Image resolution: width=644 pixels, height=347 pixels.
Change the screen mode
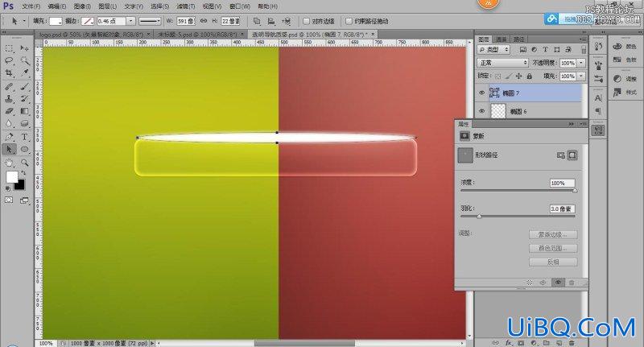24,200
